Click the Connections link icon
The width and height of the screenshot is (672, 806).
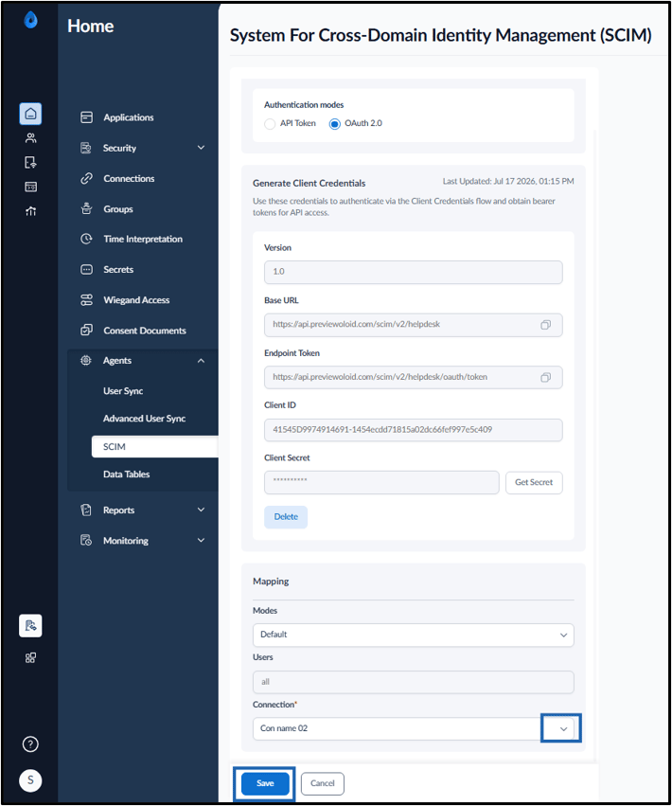(x=87, y=178)
